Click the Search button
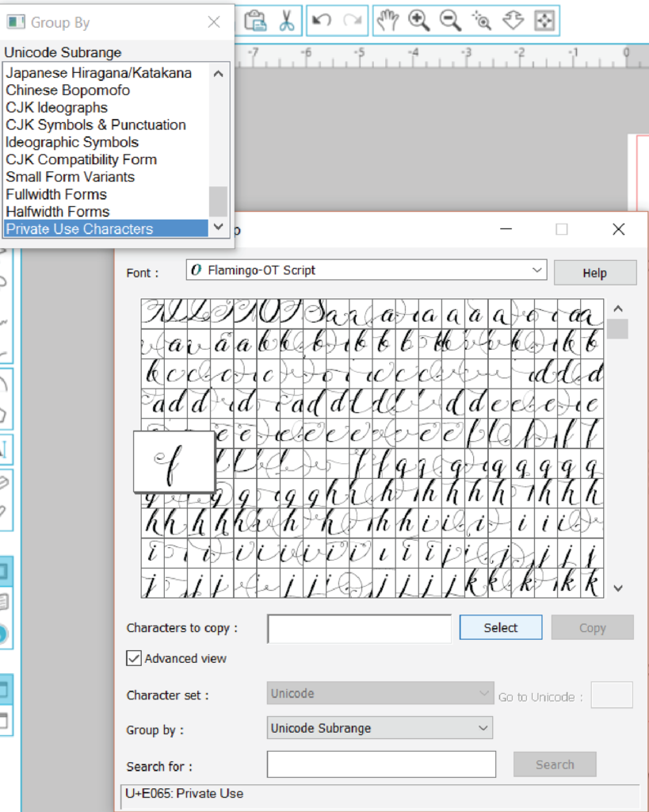 click(x=555, y=764)
